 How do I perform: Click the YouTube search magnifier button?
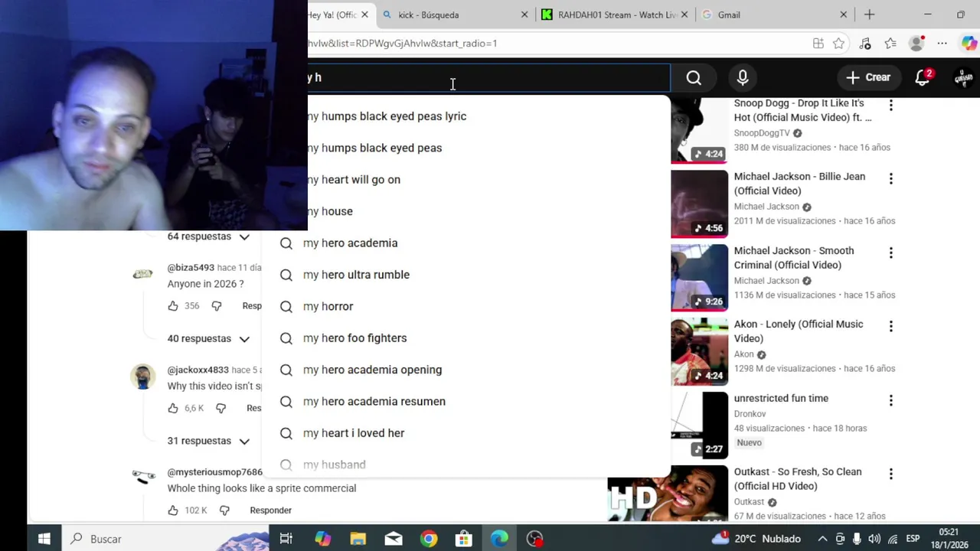pos(694,77)
